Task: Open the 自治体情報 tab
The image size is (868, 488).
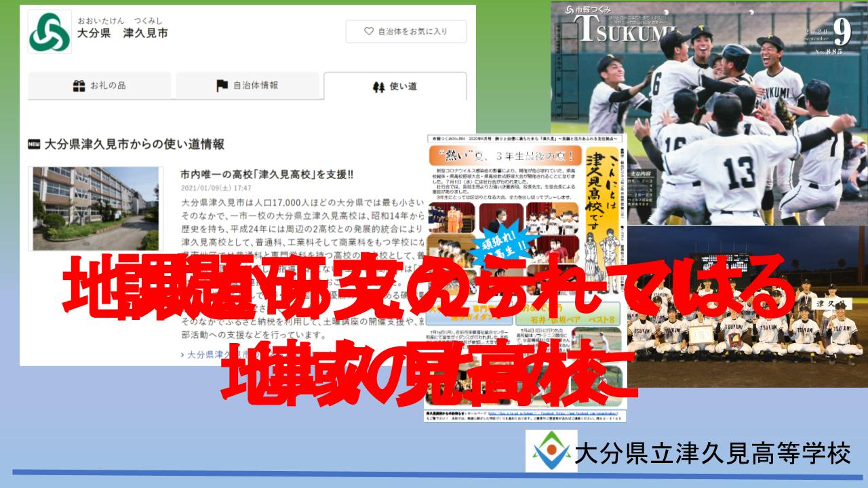Action: [x=247, y=86]
